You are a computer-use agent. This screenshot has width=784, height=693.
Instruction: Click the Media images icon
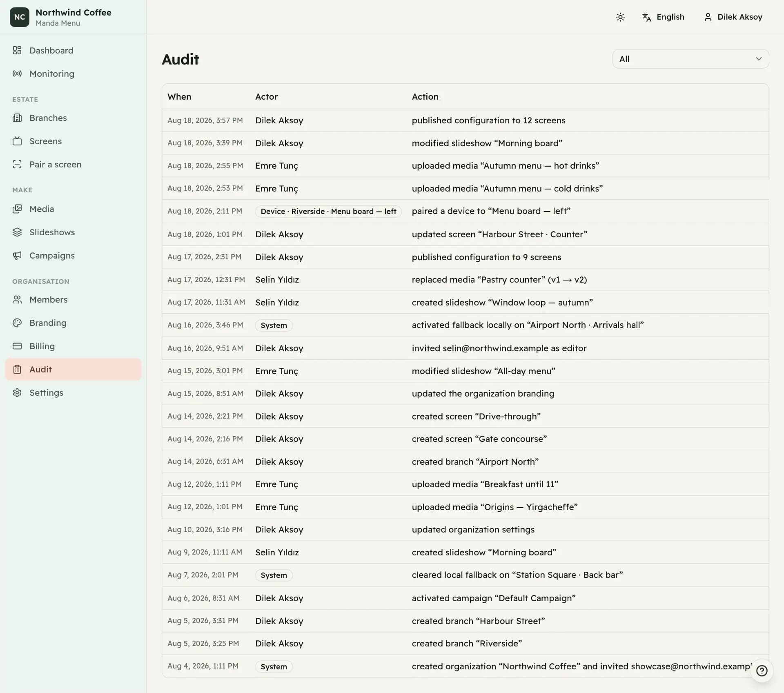(17, 209)
